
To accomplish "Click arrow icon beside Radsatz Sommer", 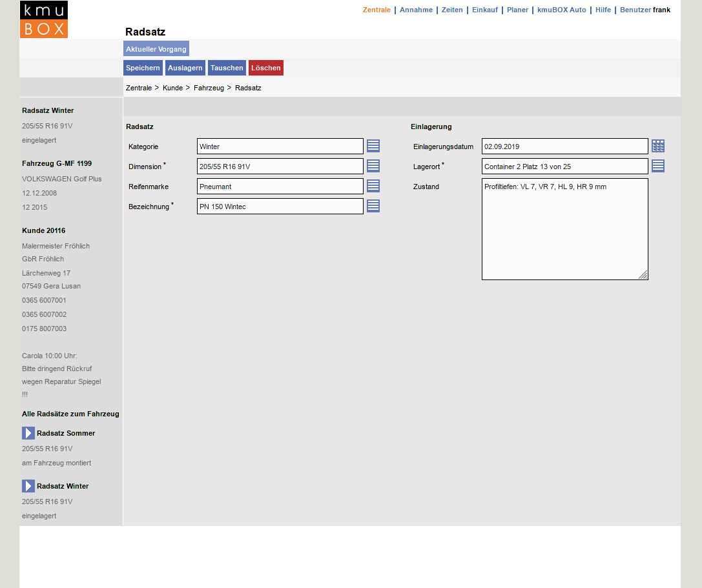I will click(28, 433).
